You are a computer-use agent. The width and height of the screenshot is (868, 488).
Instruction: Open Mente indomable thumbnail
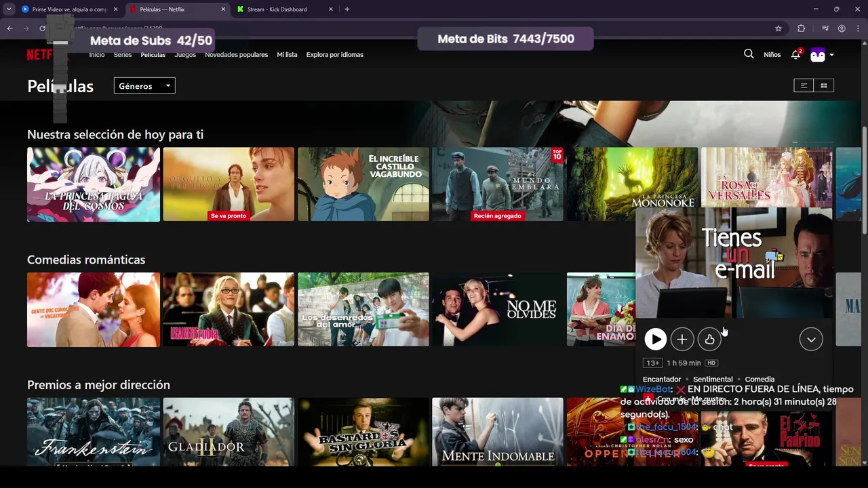(498, 432)
